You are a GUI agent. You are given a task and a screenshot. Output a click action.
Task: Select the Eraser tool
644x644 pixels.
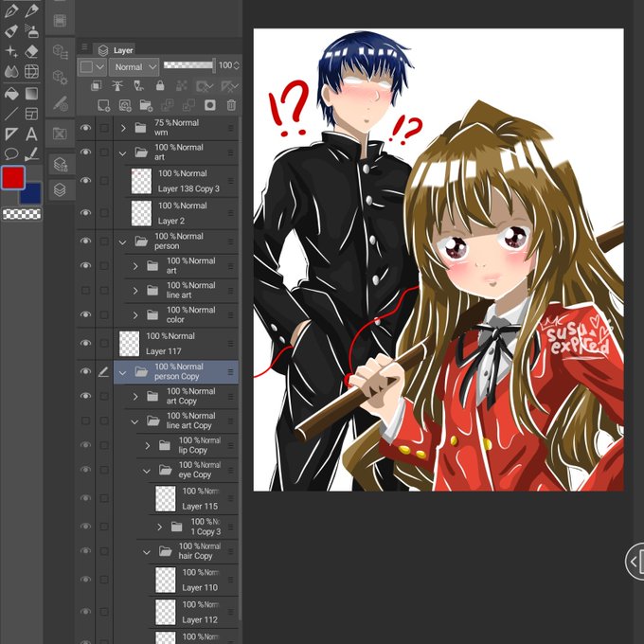click(31, 51)
